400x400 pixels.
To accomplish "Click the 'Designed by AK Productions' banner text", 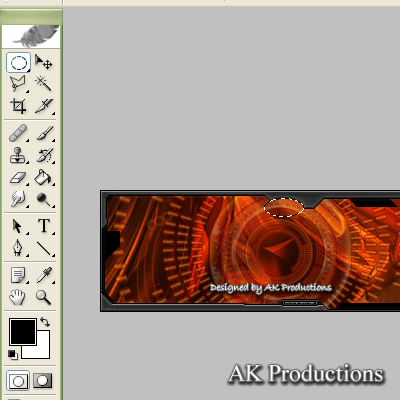I will 271,288.
